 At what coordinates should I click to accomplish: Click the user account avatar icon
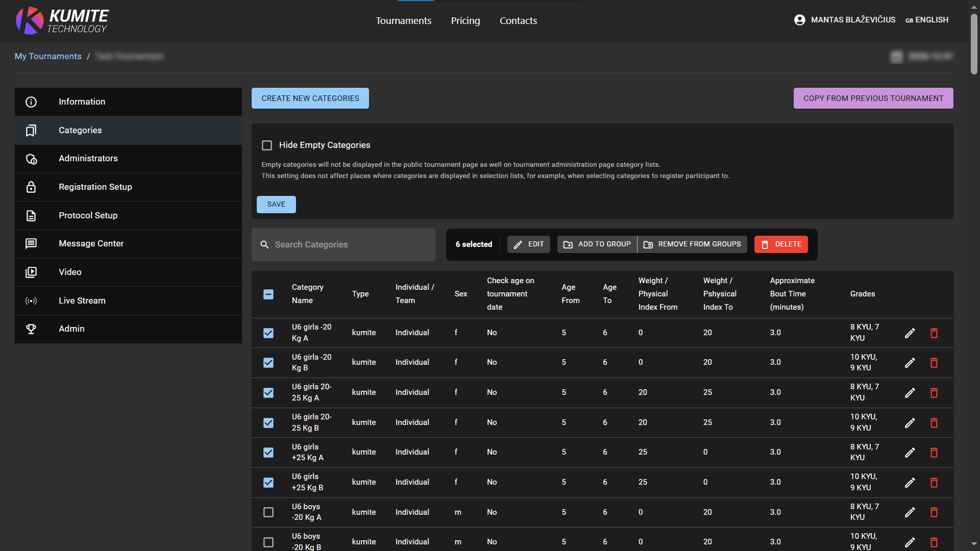[x=799, y=20]
